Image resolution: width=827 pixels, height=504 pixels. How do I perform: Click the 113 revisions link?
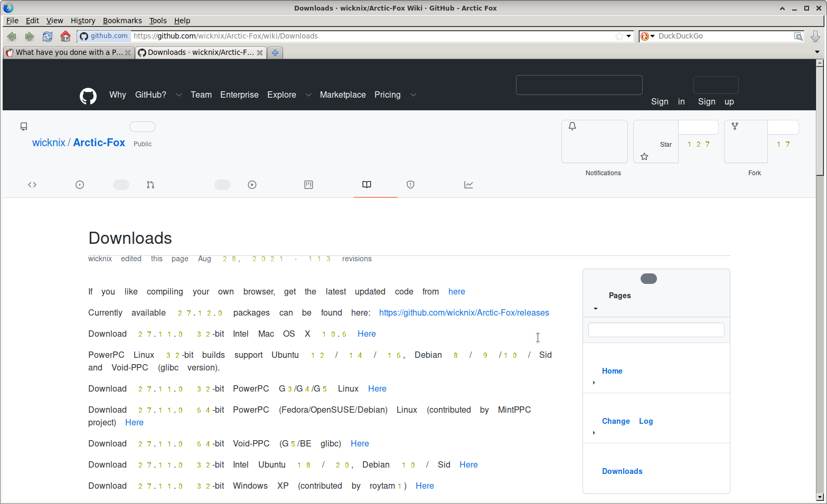click(x=340, y=259)
